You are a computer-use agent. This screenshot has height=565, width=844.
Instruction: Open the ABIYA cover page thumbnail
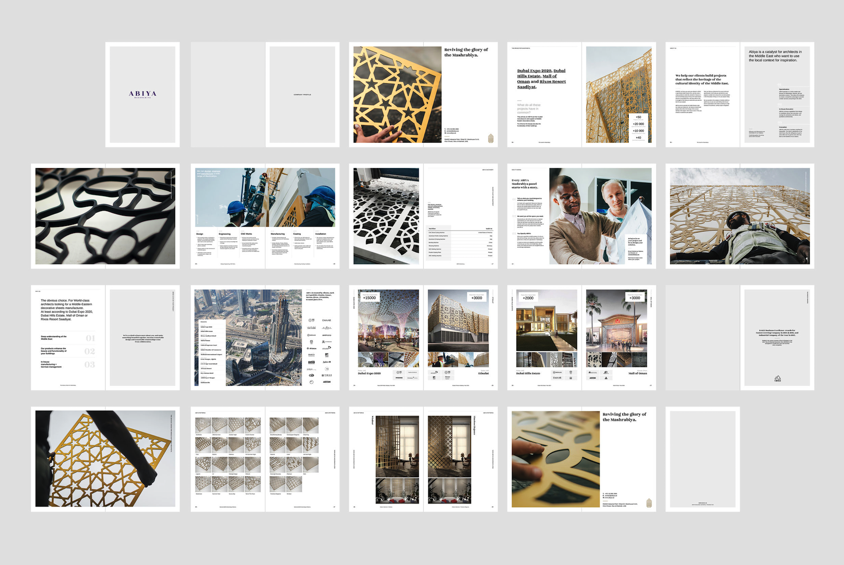tap(142, 94)
